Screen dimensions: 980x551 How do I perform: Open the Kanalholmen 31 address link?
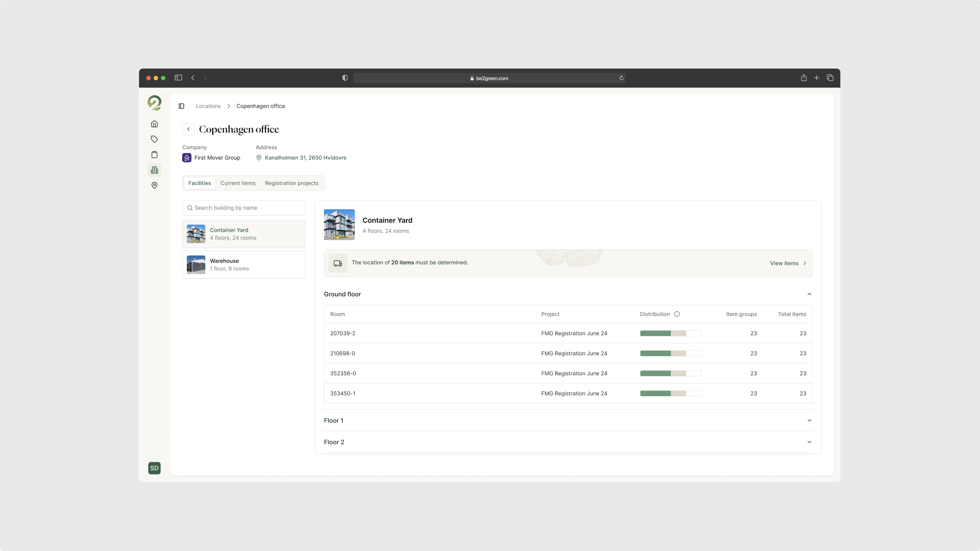pyautogui.click(x=305, y=157)
